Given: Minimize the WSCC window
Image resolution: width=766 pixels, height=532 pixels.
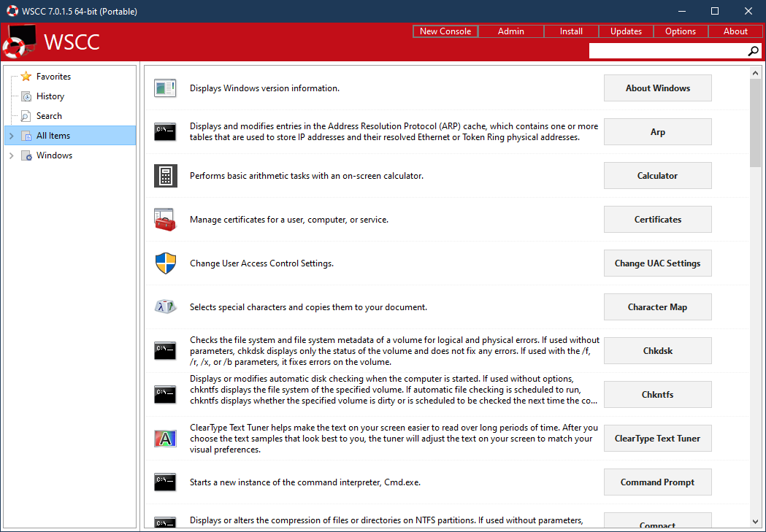Looking at the screenshot, I should (x=682, y=11).
